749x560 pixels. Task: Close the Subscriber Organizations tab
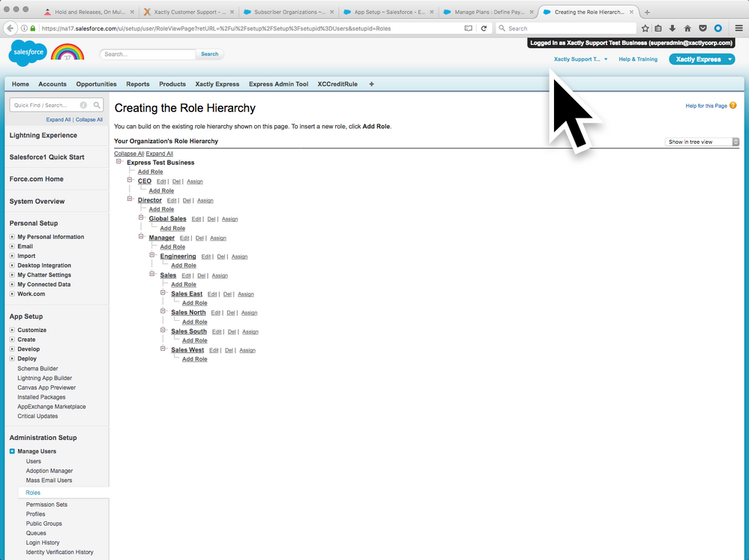pyautogui.click(x=331, y=12)
